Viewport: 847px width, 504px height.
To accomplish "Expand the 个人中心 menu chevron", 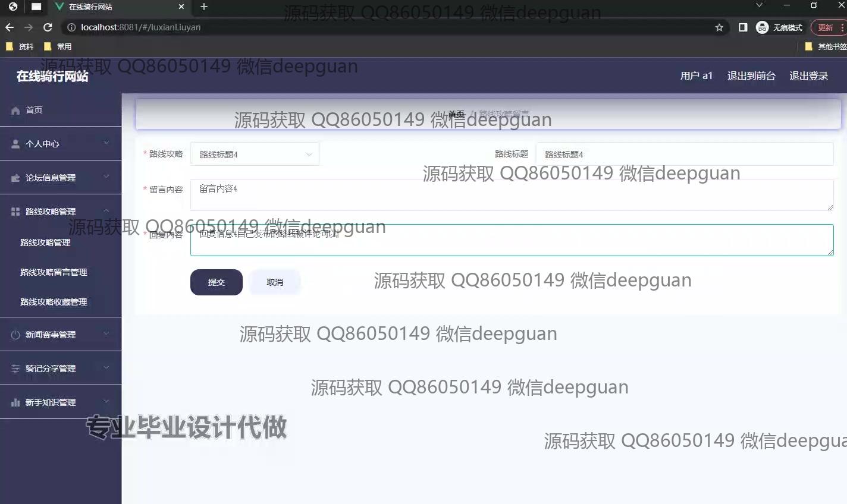I will (106, 143).
